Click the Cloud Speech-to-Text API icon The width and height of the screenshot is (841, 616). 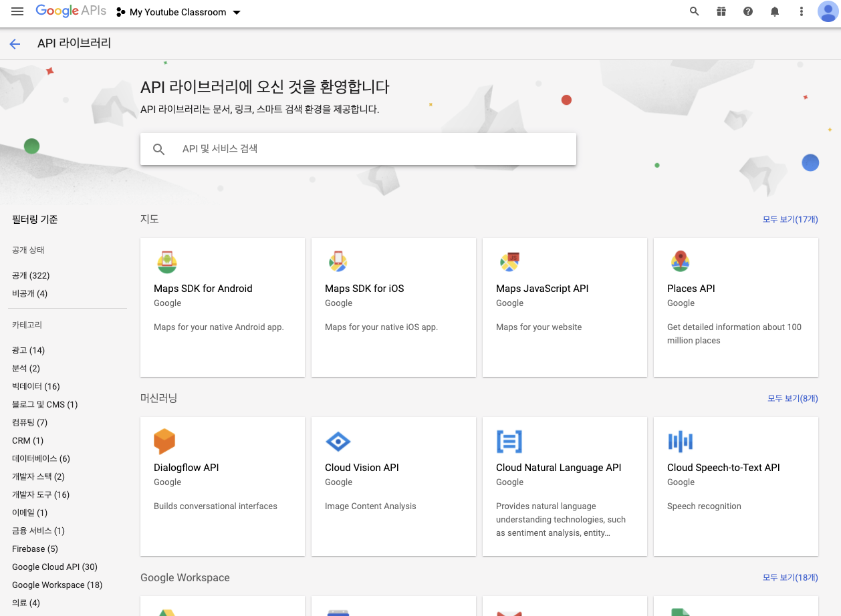(x=681, y=442)
